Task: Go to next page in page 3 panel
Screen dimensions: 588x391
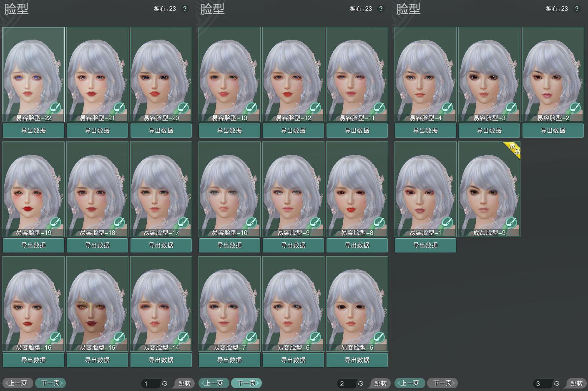Action: (442, 383)
